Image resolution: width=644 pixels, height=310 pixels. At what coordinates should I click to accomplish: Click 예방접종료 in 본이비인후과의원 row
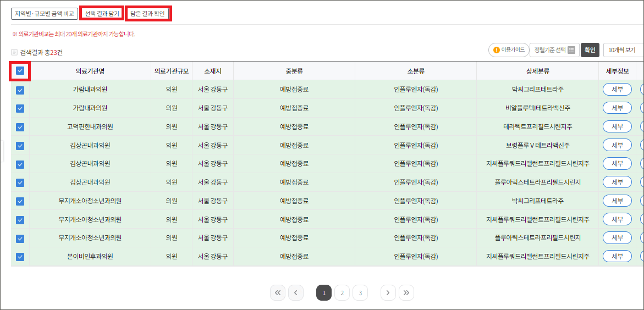[x=294, y=256]
